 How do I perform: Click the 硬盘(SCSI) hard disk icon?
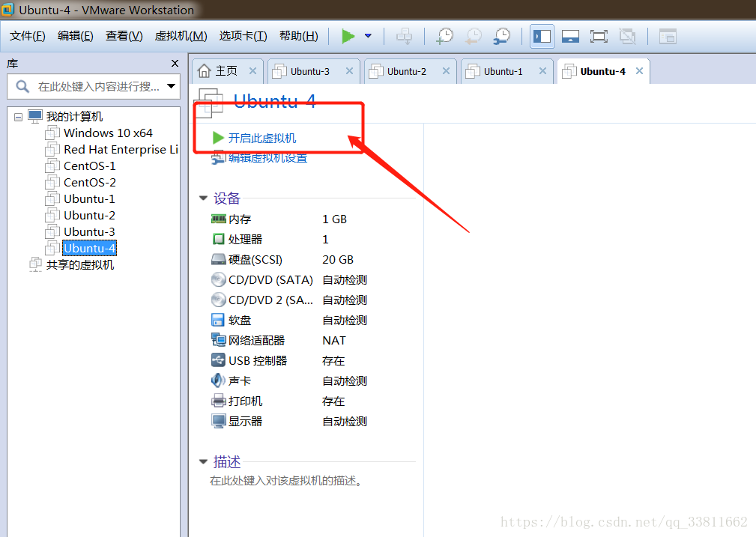tap(219, 260)
